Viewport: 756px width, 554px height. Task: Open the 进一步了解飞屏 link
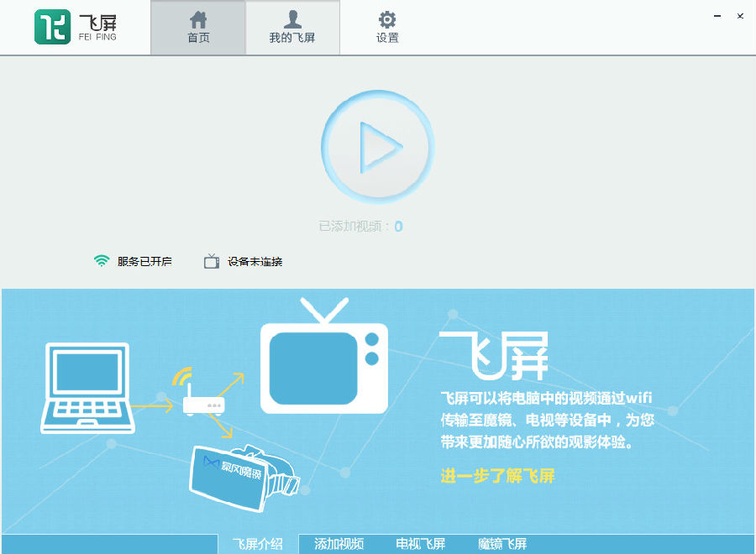[x=497, y=476]
